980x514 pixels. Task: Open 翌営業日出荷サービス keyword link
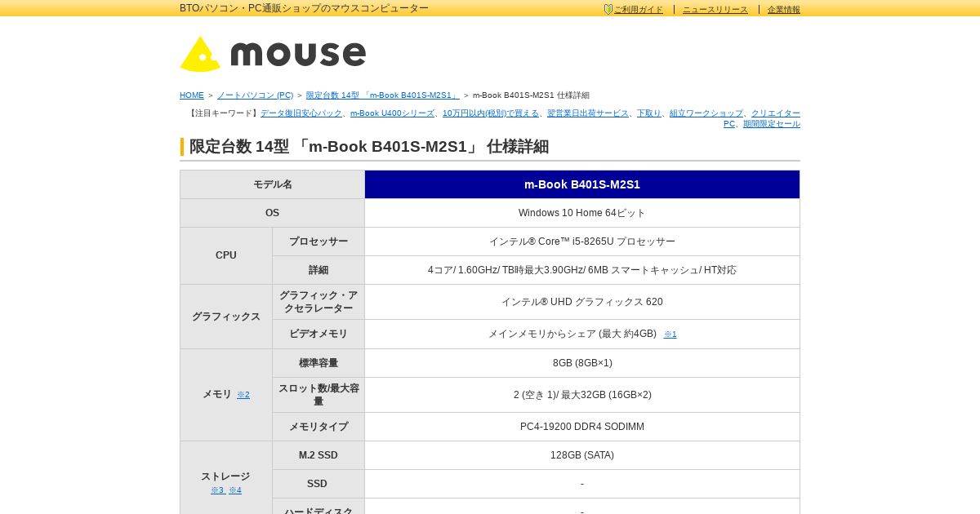coord(588,113)
